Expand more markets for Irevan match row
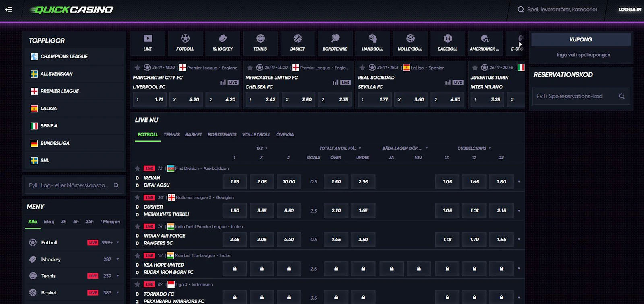The height and width of the screenshot is (304, 644). coord(519,182)
